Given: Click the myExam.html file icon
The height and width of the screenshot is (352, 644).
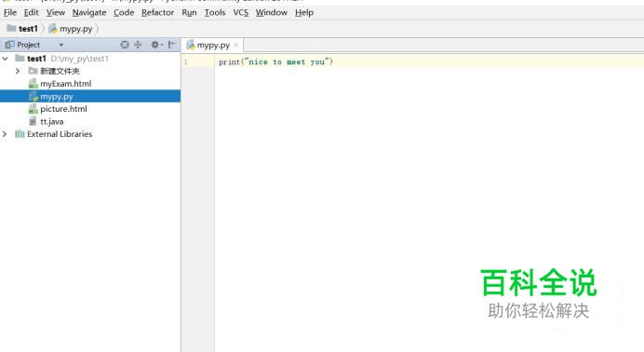Looking at the screenshot, I should click(34, 84).
